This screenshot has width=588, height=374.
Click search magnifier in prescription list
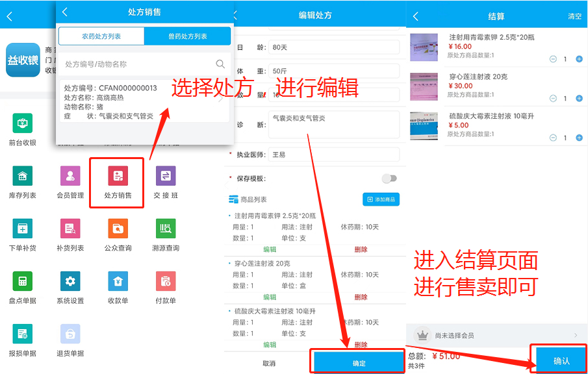220,64
